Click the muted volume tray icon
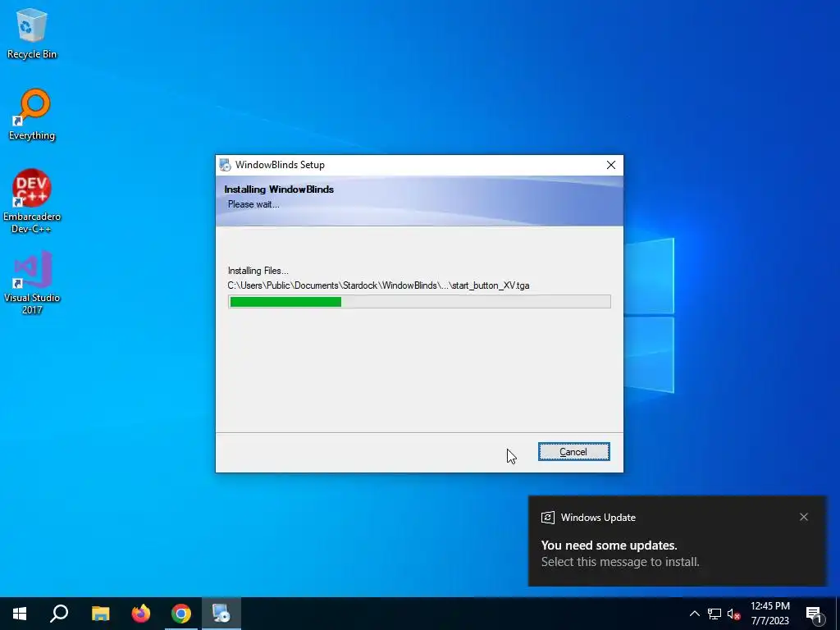This screenshot has height=630, width=840. tap(734, 614)
